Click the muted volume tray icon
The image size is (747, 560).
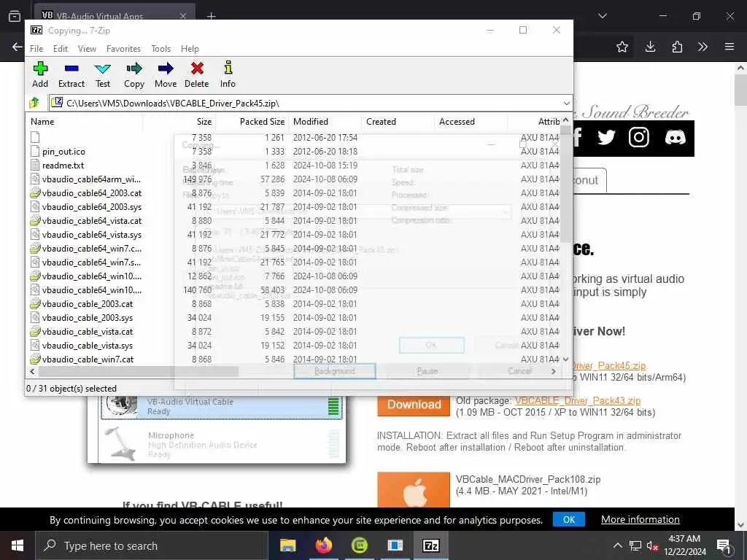pos(652,546)
